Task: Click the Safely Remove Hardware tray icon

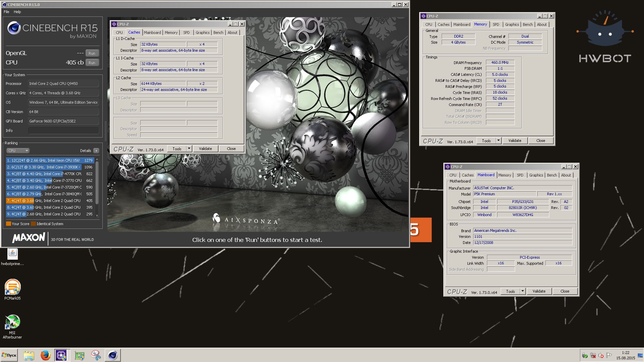Action: [x=585, y=356]
